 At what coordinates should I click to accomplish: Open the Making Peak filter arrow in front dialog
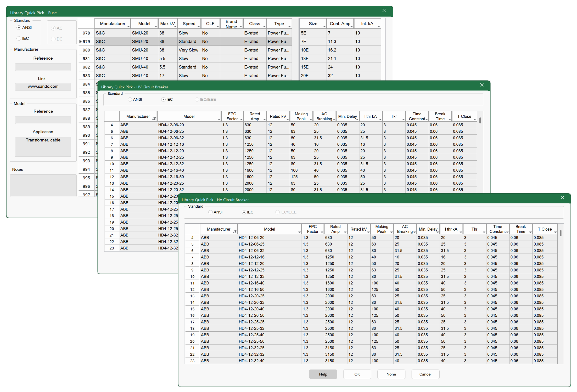coord(391,232)
